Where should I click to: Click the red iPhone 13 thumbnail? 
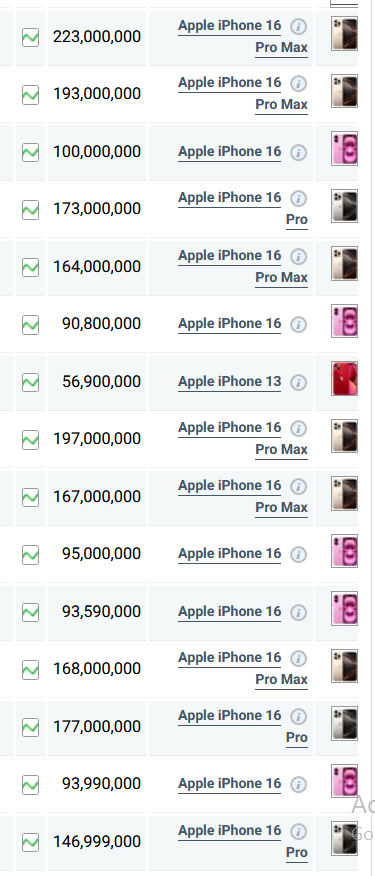tap(344, 379)
